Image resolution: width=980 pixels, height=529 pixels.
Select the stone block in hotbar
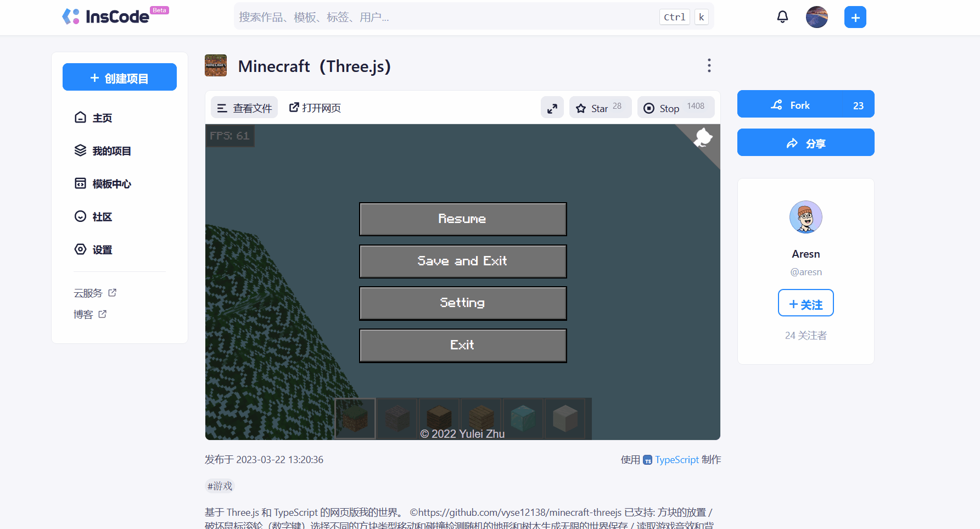click(397, 419)
